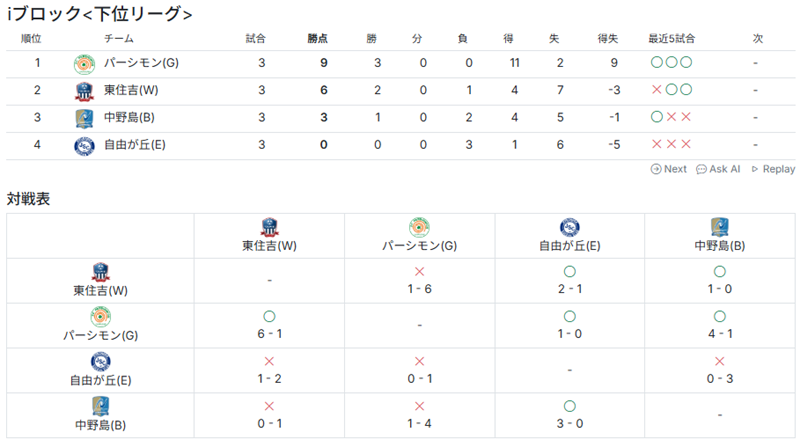
Task: Click 自由が丘(E) crest in 対戦表 column header
Action: [x=569, y=227]
